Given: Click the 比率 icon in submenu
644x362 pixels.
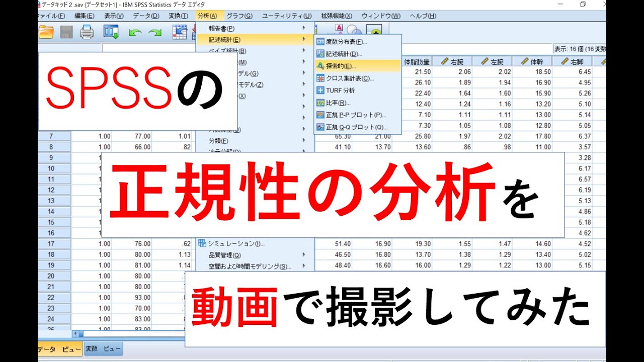Looking at the screenshot, I should tap(320, 103).
